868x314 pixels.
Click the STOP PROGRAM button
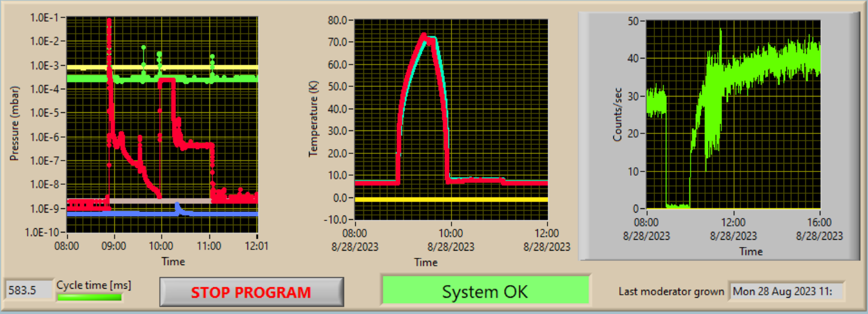252,292
